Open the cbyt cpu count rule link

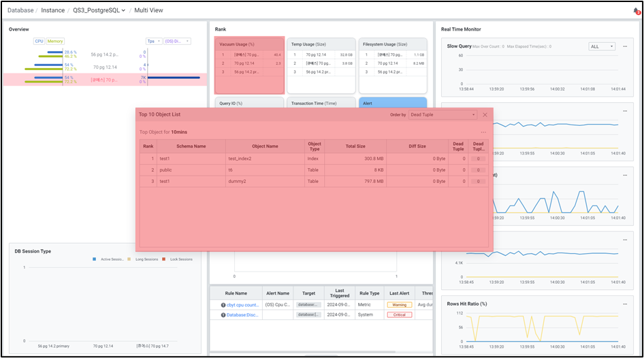[242, 305]
